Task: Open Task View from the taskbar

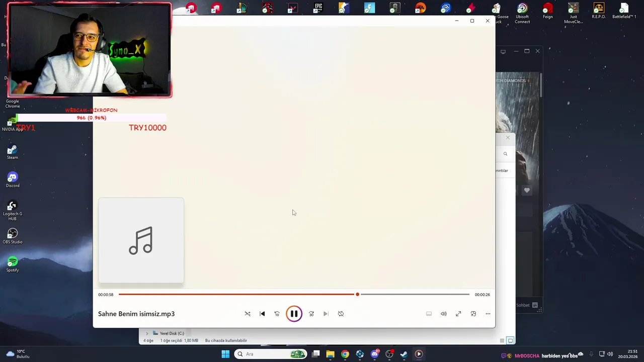Action: click(316, 354)
